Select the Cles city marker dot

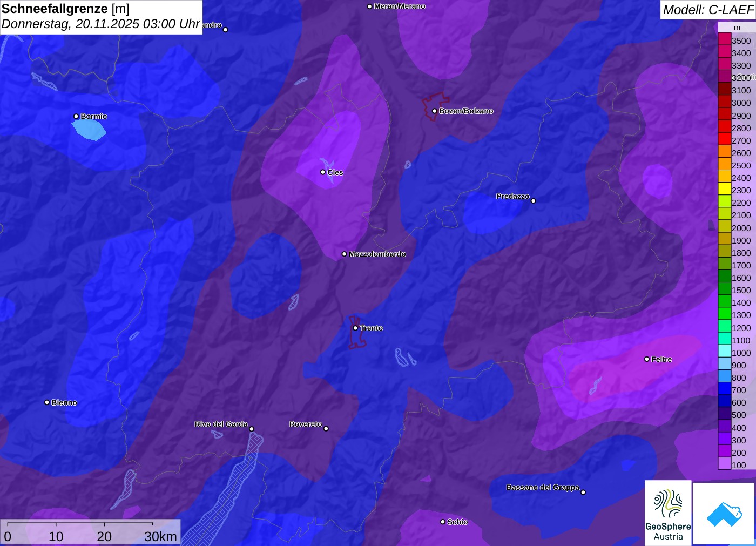click(x=323, y=172)
